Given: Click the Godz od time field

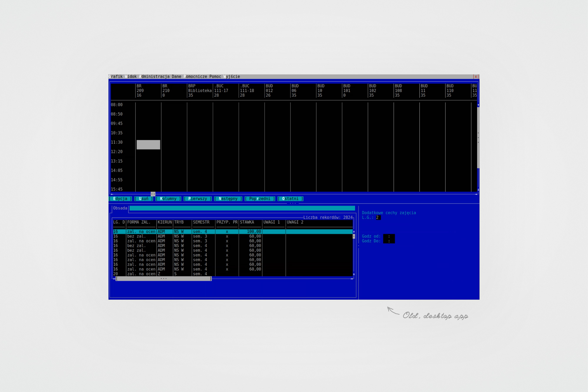Looking at the screenshot, I should point(389,236).
